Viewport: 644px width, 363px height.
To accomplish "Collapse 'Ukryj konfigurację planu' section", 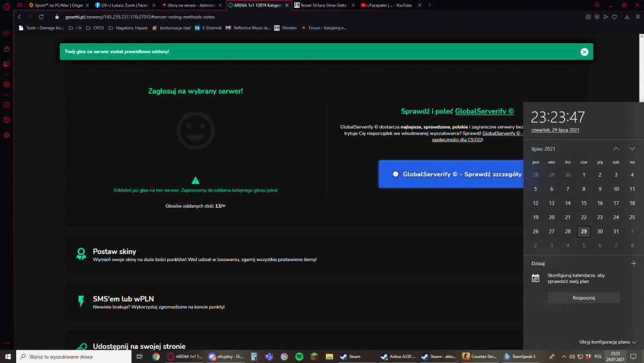I will pyautogui.click(x=607, y=342).
